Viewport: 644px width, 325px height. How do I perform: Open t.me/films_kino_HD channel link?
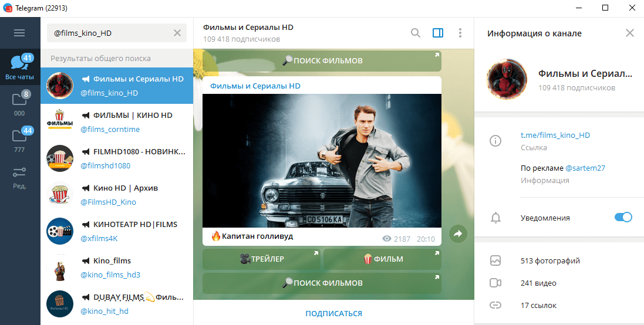point(555,136)
